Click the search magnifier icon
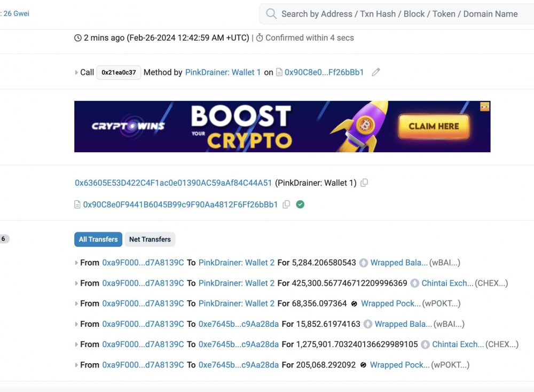 [271, 14]
